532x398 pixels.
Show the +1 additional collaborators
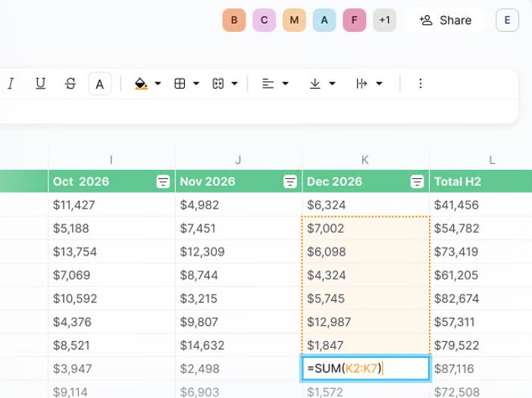385,20
